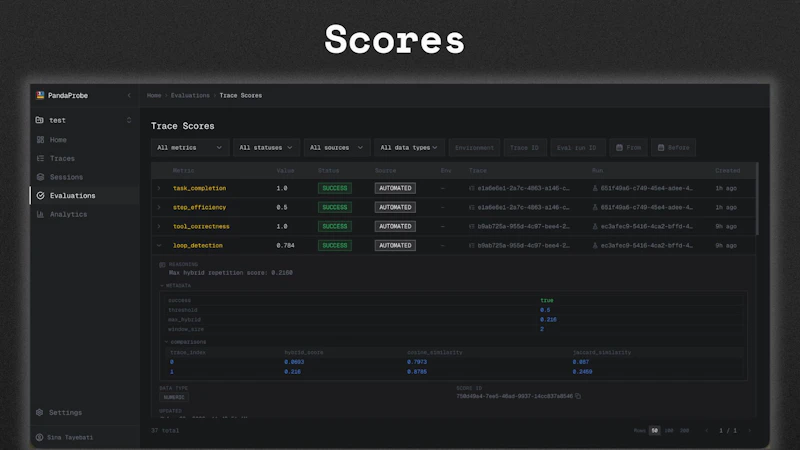The width and height of the screenshot is (800, 450).
Task: Click the PandaProbe logo icon
Action: click(40, 95)
